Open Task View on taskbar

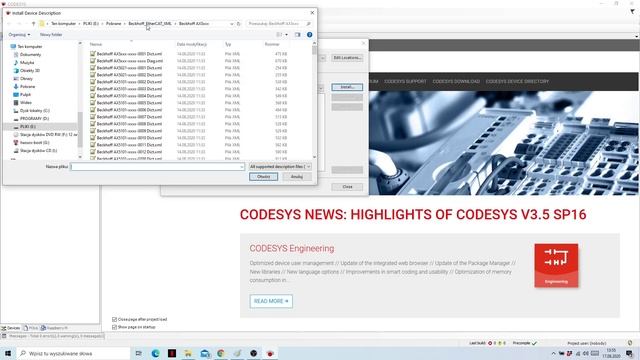coord(139,353)
